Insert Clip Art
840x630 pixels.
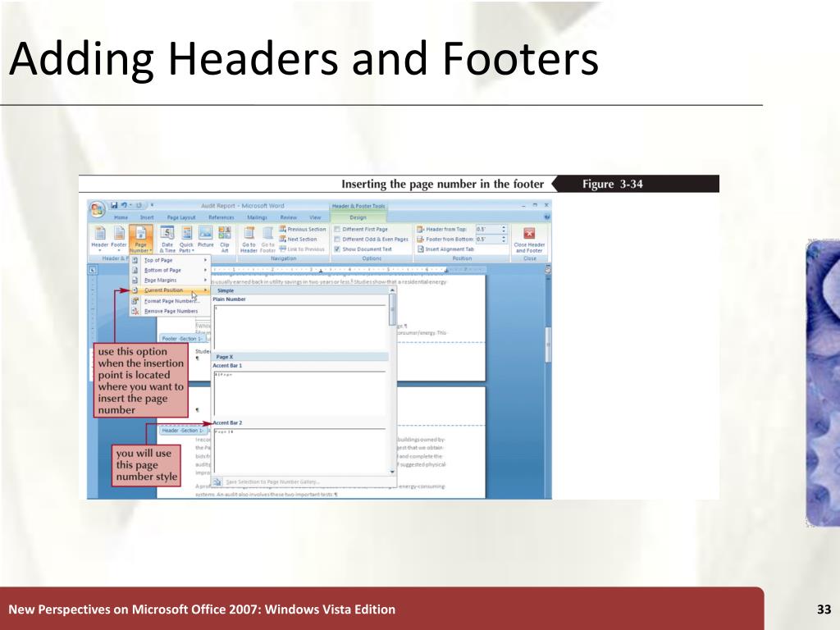[225, 239]
